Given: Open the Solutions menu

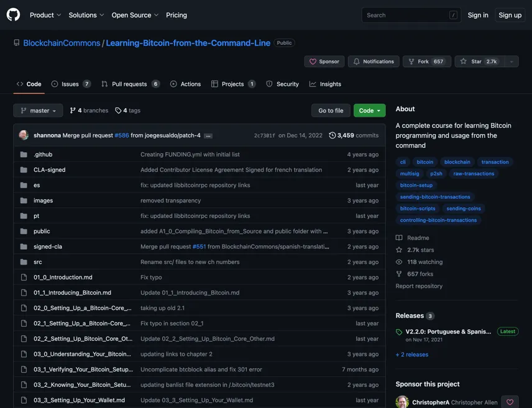Looking at the screenshot, I should point(86,15).
